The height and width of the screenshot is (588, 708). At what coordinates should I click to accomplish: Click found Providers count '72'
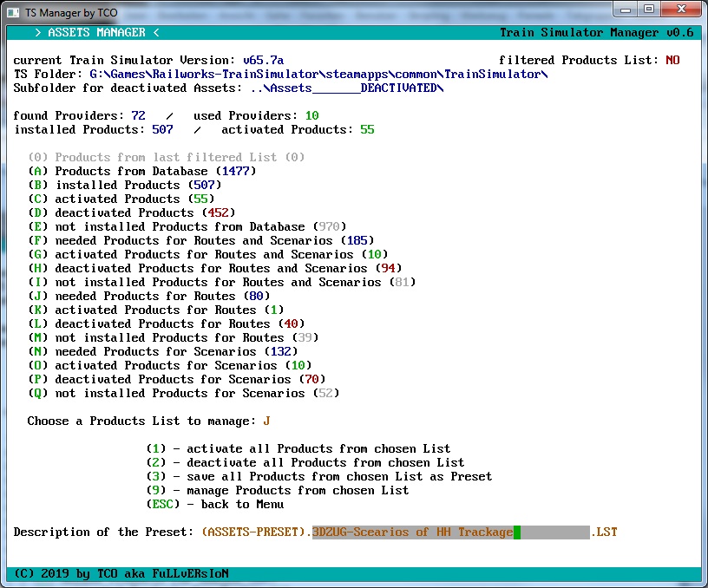pos(138,115)
